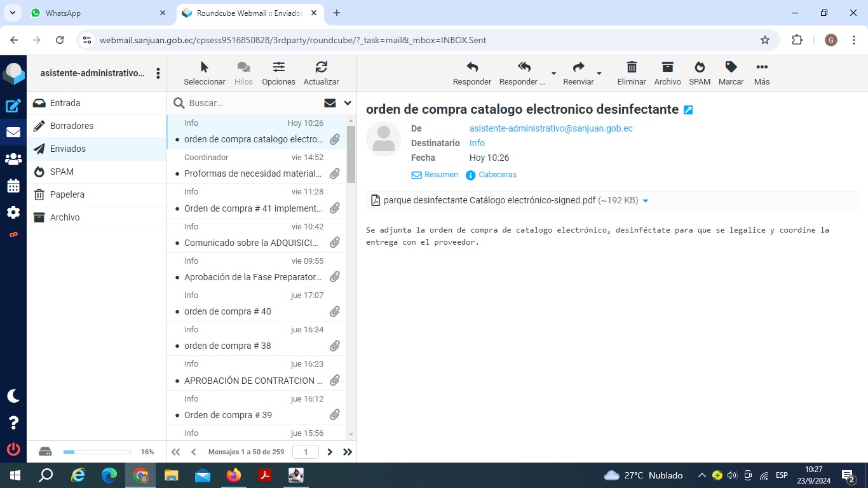Click Actualizar refresh icon

click(321, 73)
